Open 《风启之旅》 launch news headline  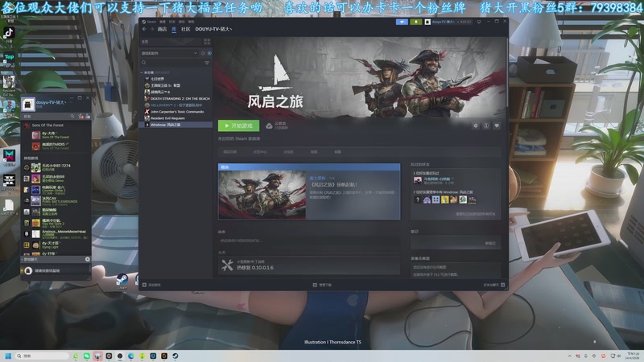[x=333, y=185]
